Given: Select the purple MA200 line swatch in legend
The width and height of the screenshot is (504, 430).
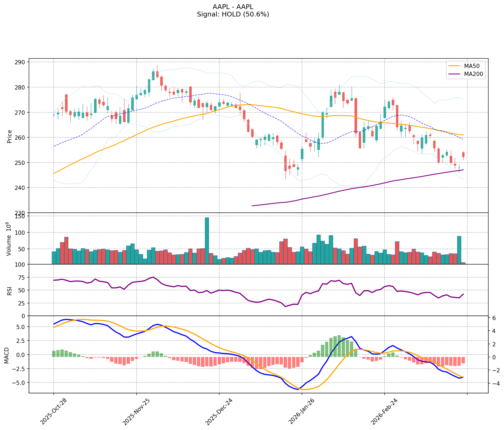Looking at the screenshot, I should (x=454, y=75).
